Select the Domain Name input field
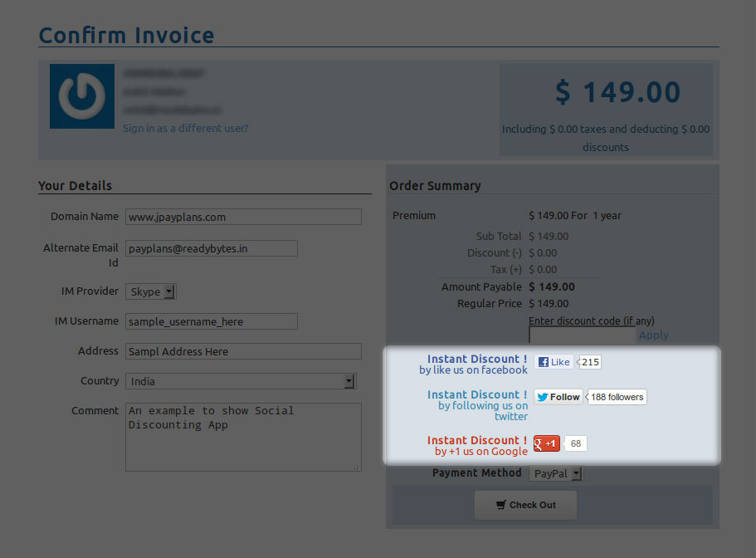Viewport: 756px width, 558px height. [243, 217]
